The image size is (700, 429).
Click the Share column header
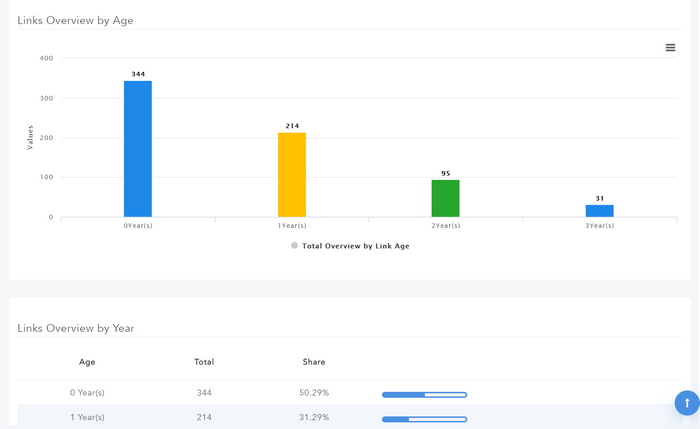(x=314, y=362)
